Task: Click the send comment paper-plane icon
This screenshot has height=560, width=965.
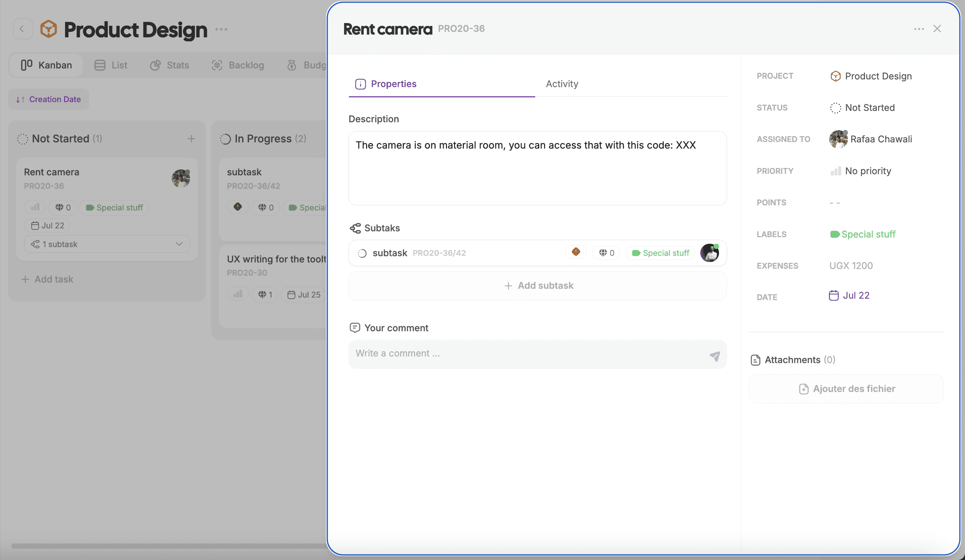Action: (714, 356)
